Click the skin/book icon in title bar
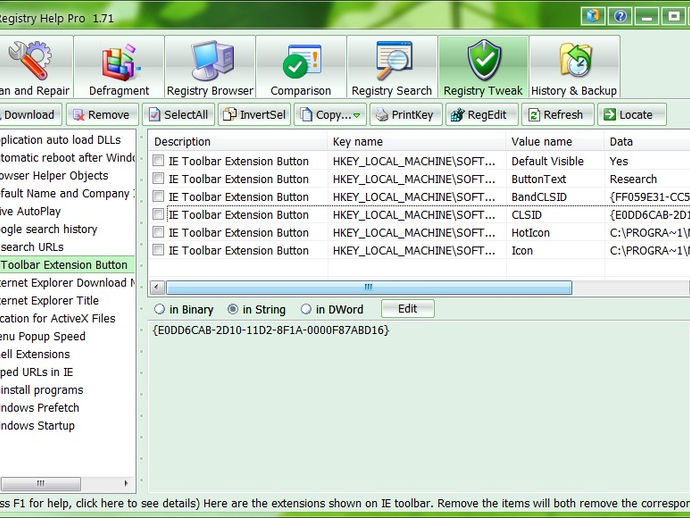This screenshot has height=518, width=690. 593,17
